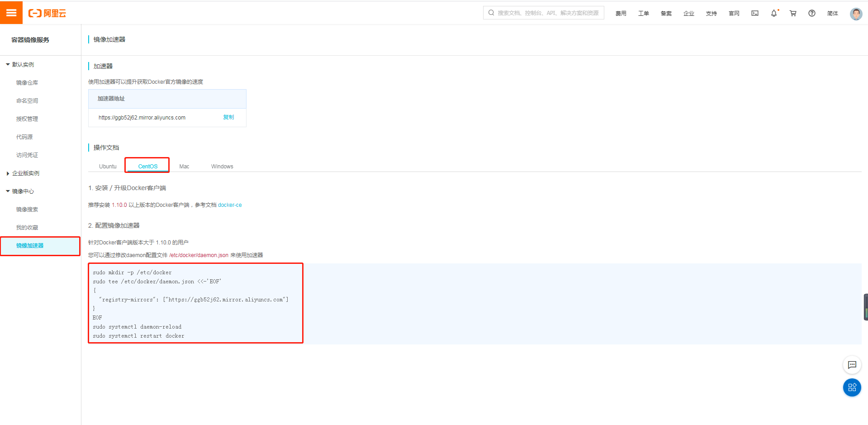Open the notifications bell

pyautogui.click(x=774, y=13)
